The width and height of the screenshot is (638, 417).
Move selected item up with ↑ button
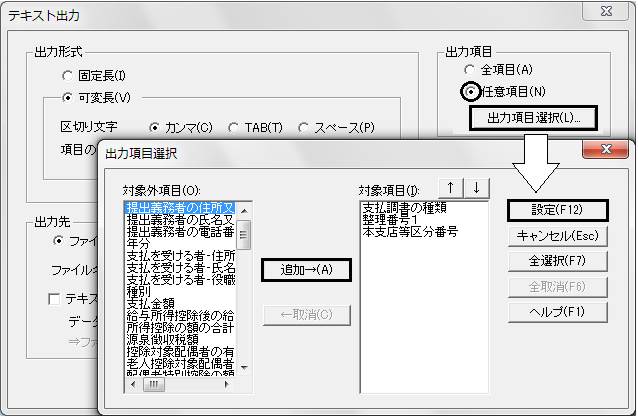coord(450,188)
